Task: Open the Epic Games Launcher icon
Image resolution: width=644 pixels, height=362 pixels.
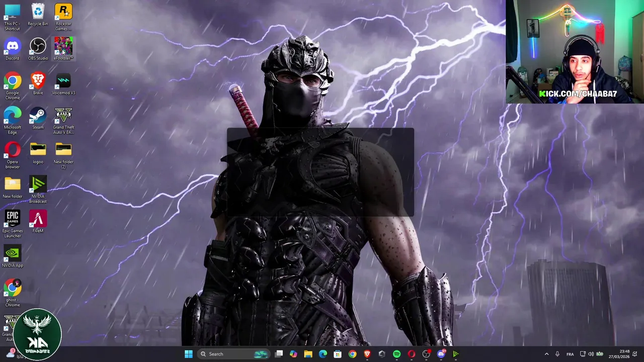Action: [12, 224]
